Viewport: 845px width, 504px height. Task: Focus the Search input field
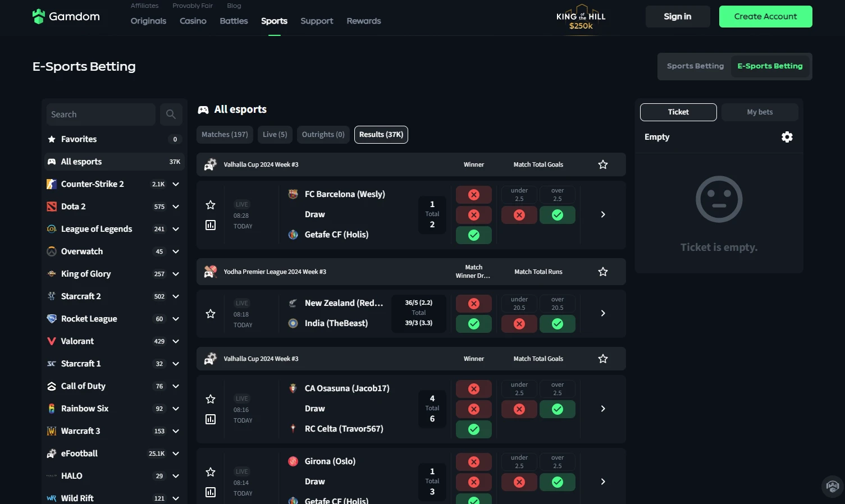coord(101,114)
